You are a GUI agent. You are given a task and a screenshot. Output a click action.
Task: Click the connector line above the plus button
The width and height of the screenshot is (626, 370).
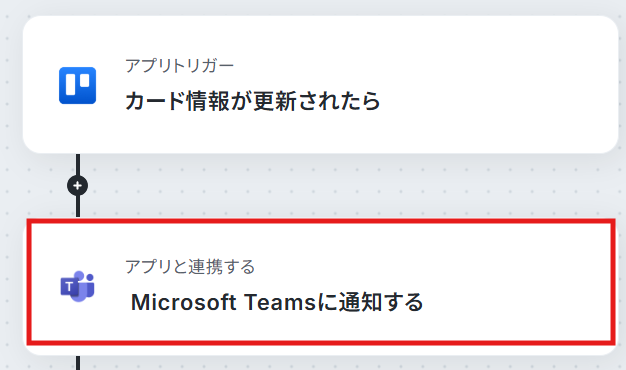78,164
